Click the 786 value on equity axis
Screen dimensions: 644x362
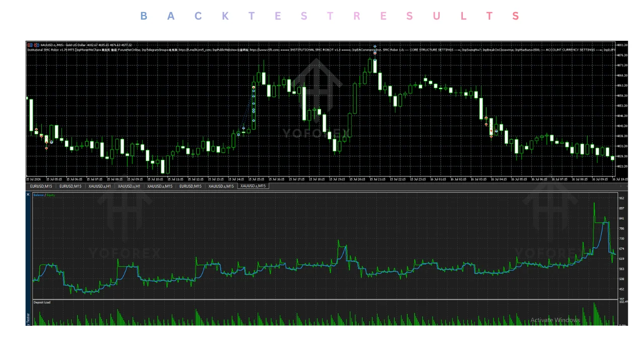pos(621,228)
